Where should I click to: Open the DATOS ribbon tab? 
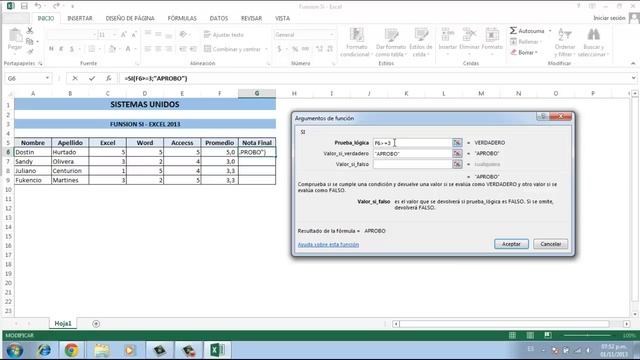tap(219, 18)
